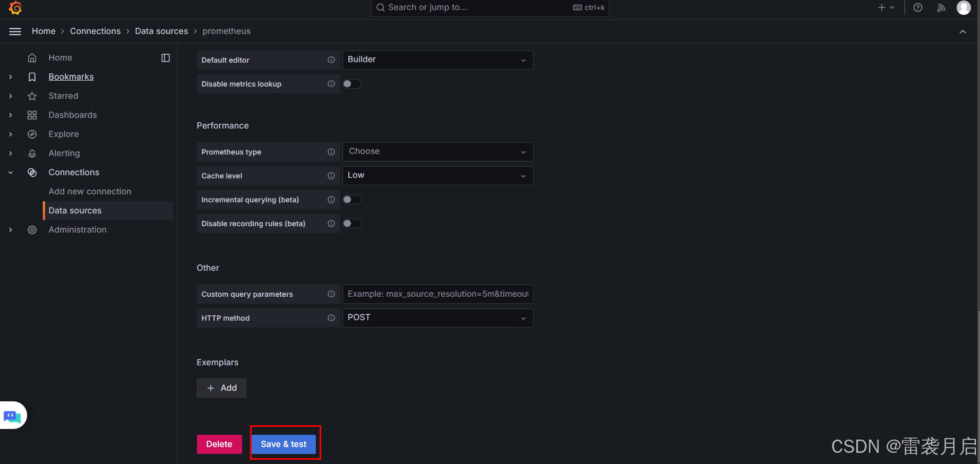This screenshot has height=464, width=980.
Task: Click the Administration gear icon
Action: click(x=32, y=230)
